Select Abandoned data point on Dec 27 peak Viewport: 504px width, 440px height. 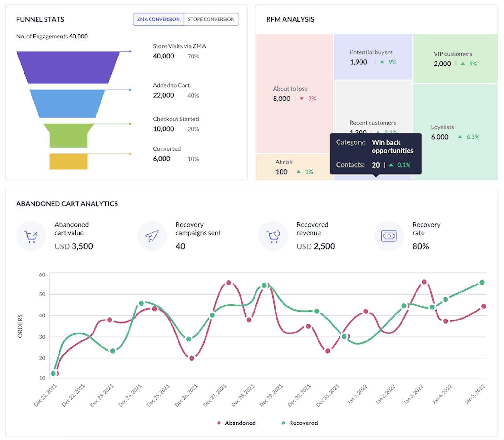click(x=228, y=283)
